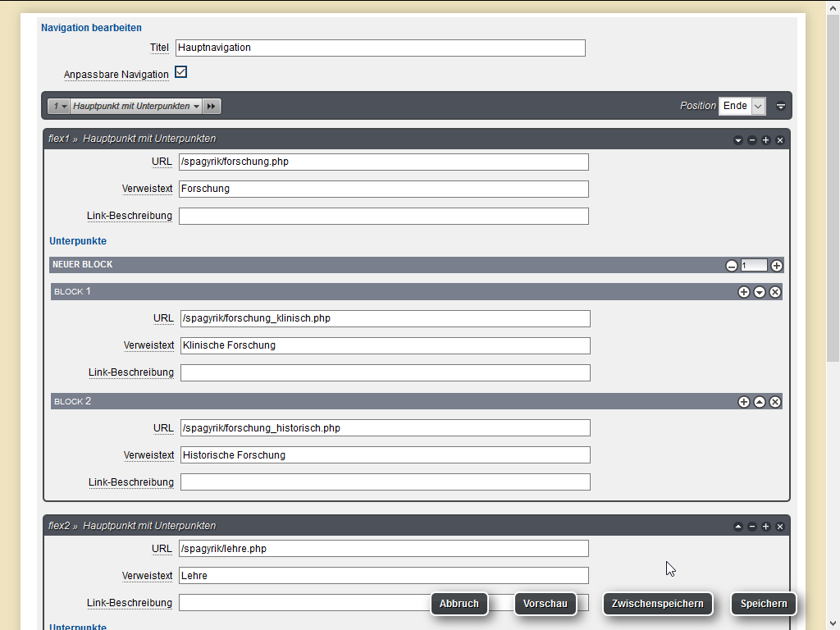
Task: Click the Zwischenspeichern button
Action: (657, 604)
